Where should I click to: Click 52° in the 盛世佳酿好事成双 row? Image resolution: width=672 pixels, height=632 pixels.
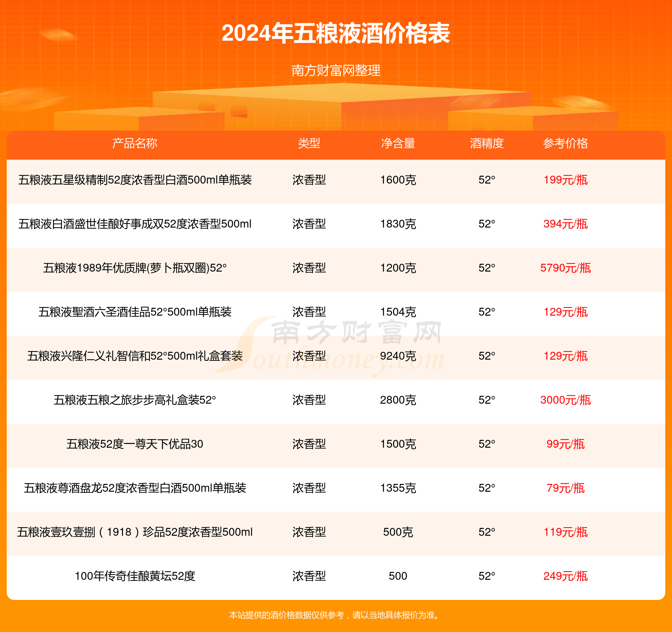487,224
